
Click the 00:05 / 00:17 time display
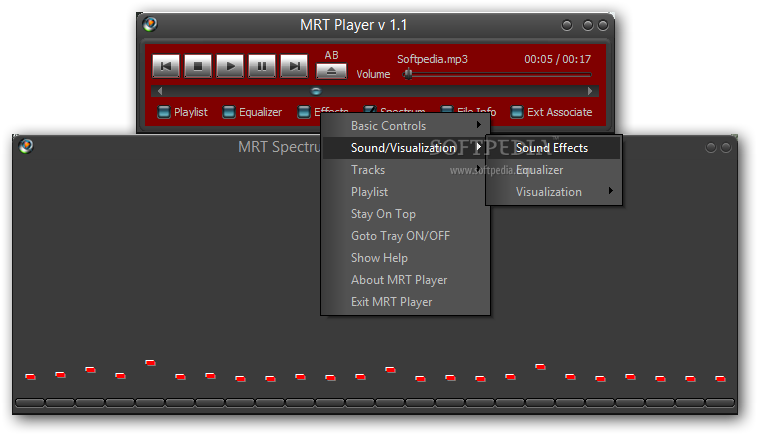557,59
